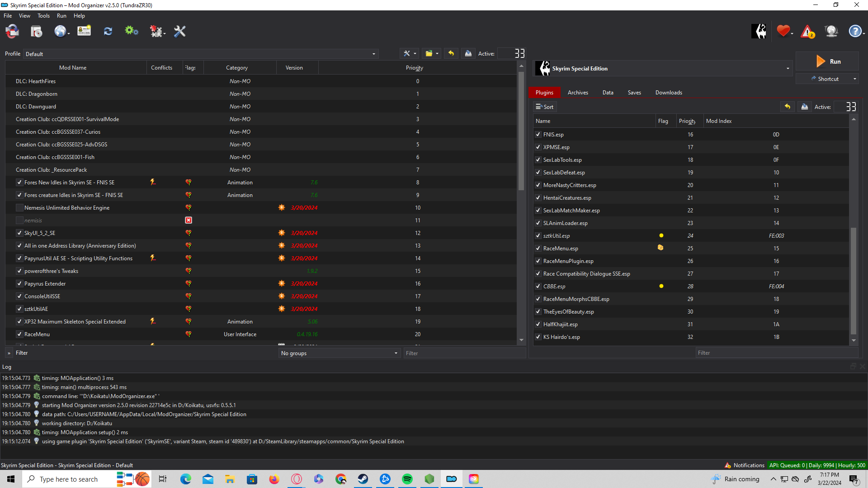
Task: Click the RaceMenu.esp package flag icon
Action: [x=660, y=248]
